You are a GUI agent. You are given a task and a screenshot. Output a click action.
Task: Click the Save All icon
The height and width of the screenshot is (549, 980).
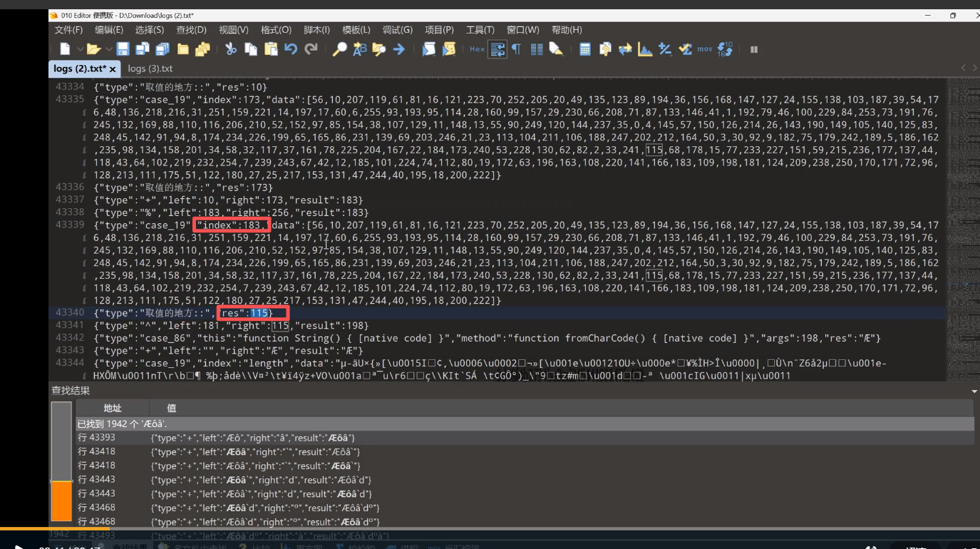click(163, 49)
